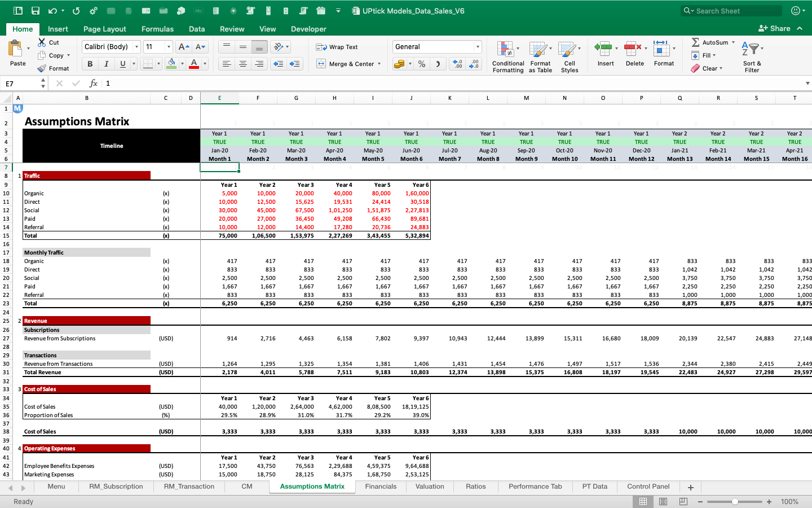Toggle bottom vertical alignment

pos(259,47)
